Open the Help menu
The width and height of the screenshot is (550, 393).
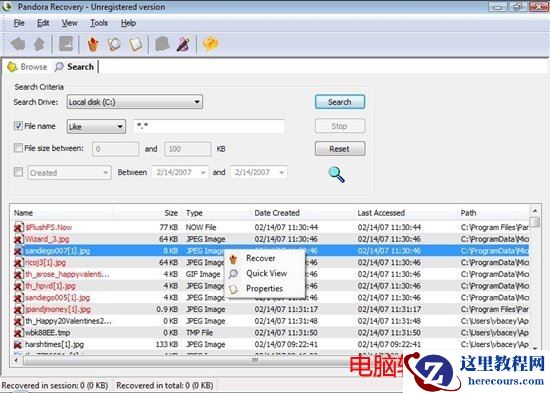point(128,23)
